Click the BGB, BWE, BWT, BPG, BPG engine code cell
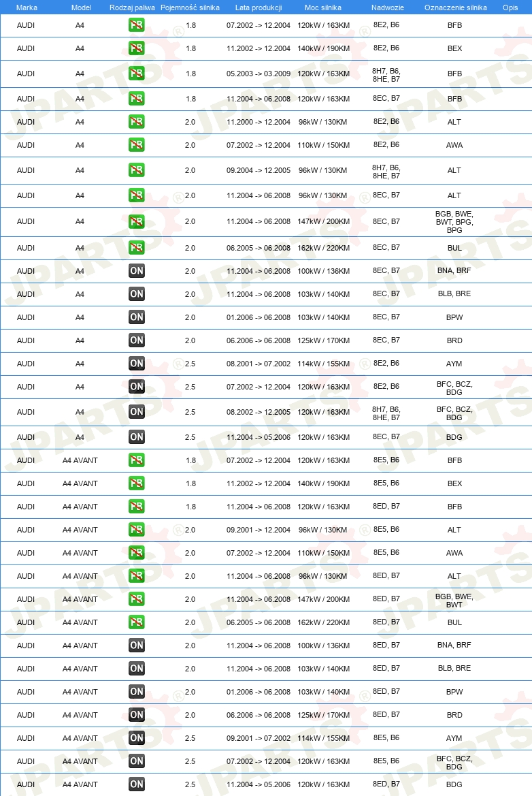This screenshot has width=532, height=796. [x=454, y=222]
